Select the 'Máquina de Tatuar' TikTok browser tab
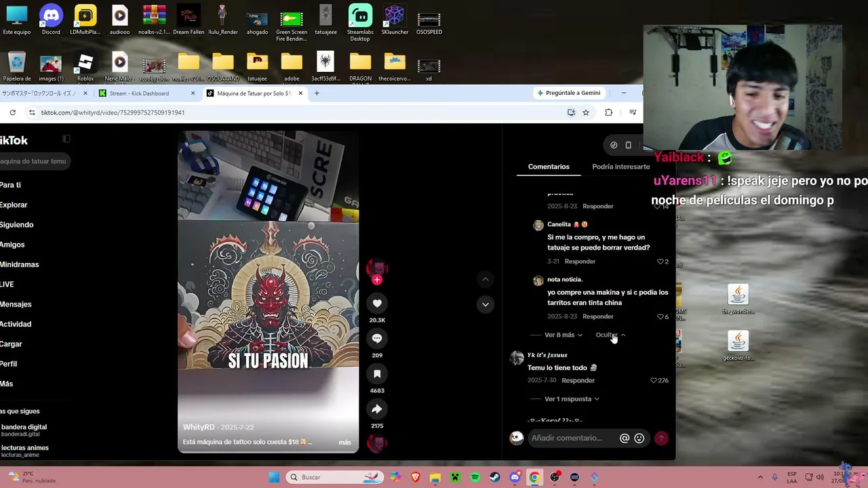Viewport: 868px width, 488px height. point(254,94)
